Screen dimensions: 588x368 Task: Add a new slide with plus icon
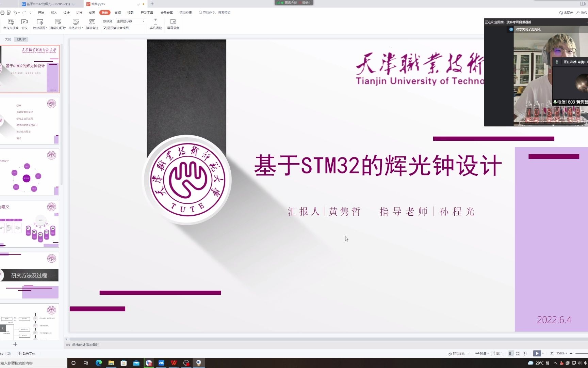(x=15, y=344)
